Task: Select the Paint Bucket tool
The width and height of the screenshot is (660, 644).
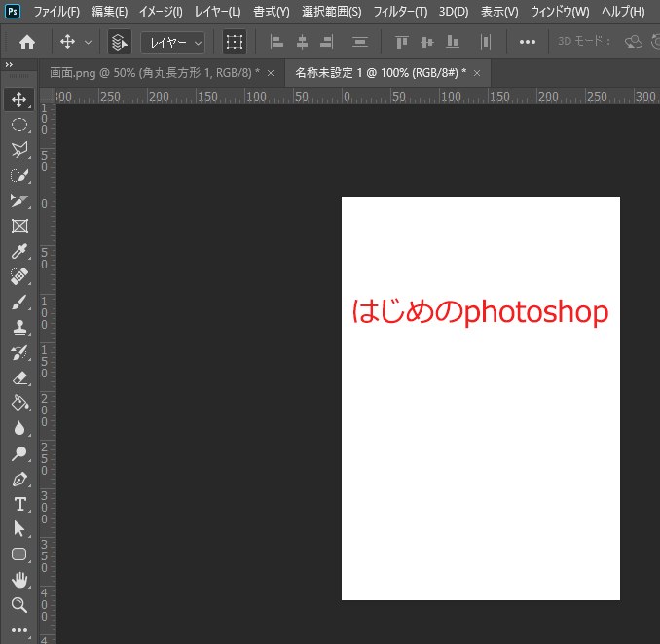Action: (19, 403)
